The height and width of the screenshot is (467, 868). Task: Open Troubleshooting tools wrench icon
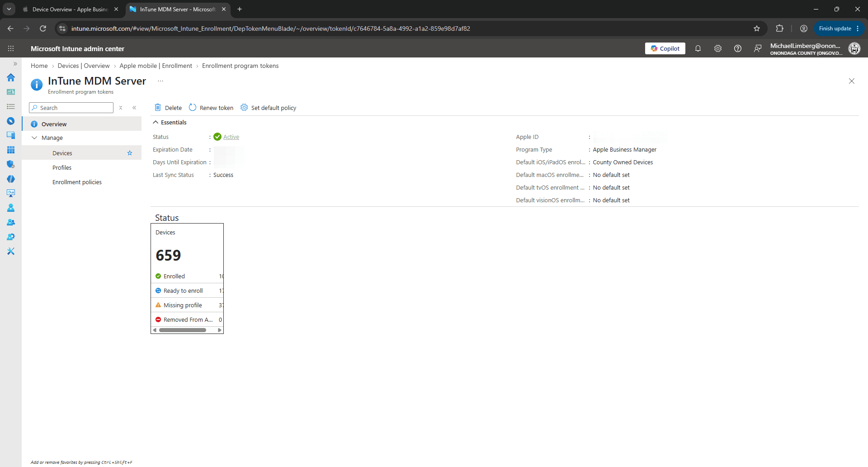click(11, 251)
